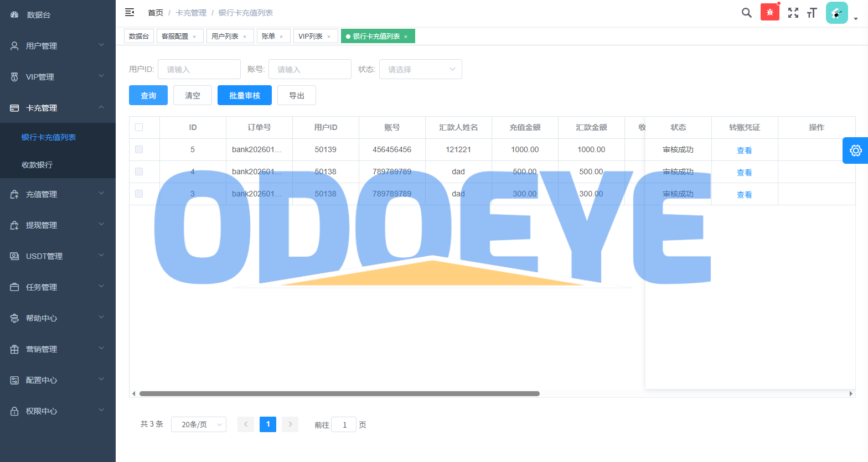Open 收款银行 in the sidebar

pos(37,165)
